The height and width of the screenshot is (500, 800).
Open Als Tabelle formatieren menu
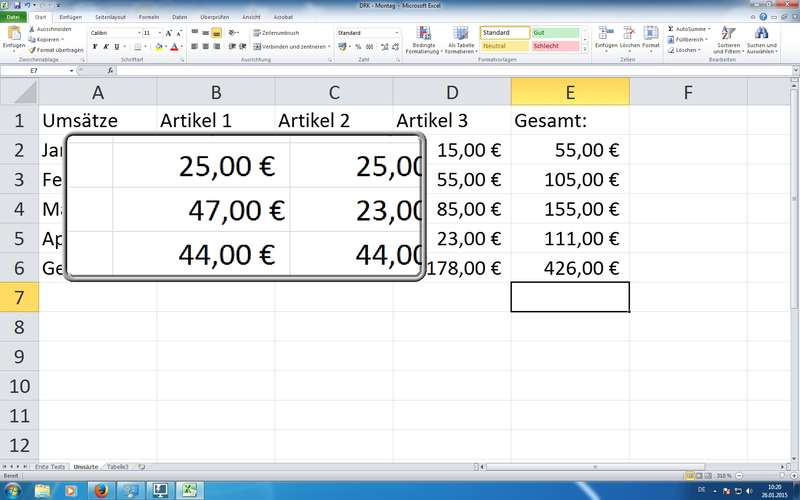(x=461, y=40)
